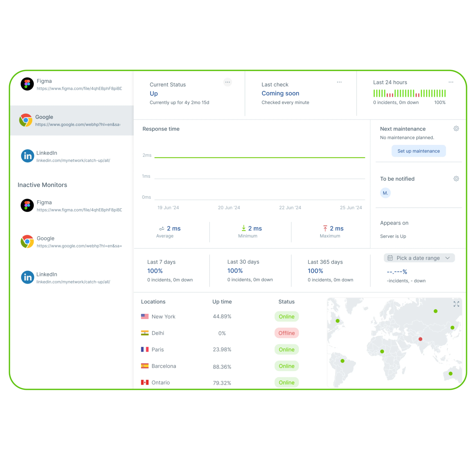Click the Google Chrome icon for active monitor
The width and height of the screenshot is (476, 476).
[x=26, y=120]
